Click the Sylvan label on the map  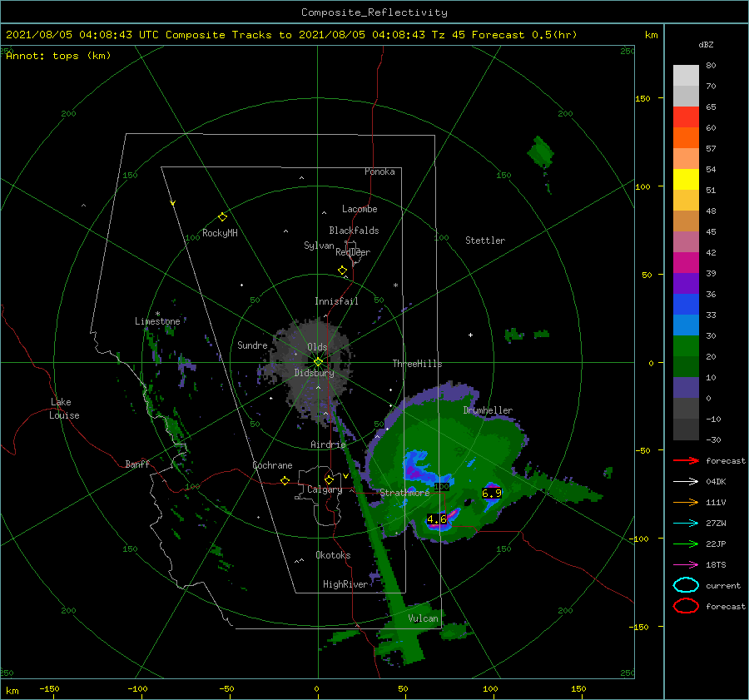click(319, 246)
